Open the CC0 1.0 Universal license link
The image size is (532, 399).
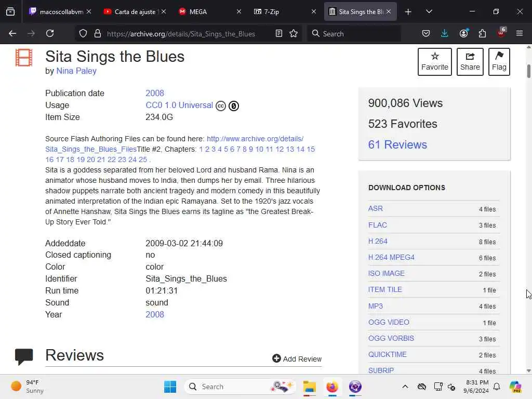click(x=179, y=105)
